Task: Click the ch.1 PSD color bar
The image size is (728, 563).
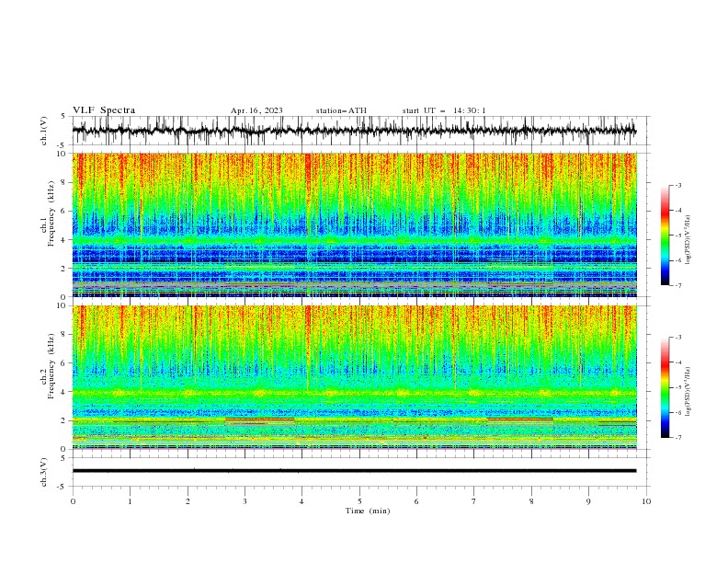Action: click(x=665, y=236)
